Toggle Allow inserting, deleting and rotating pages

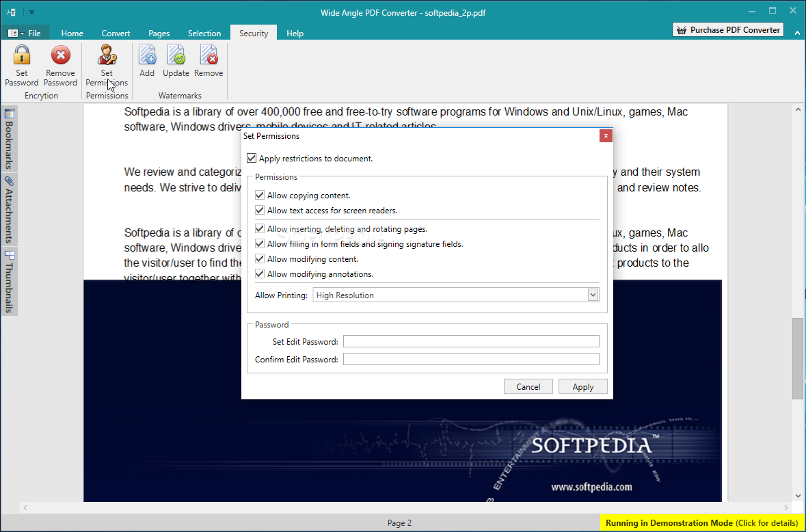tap(260, 229)
